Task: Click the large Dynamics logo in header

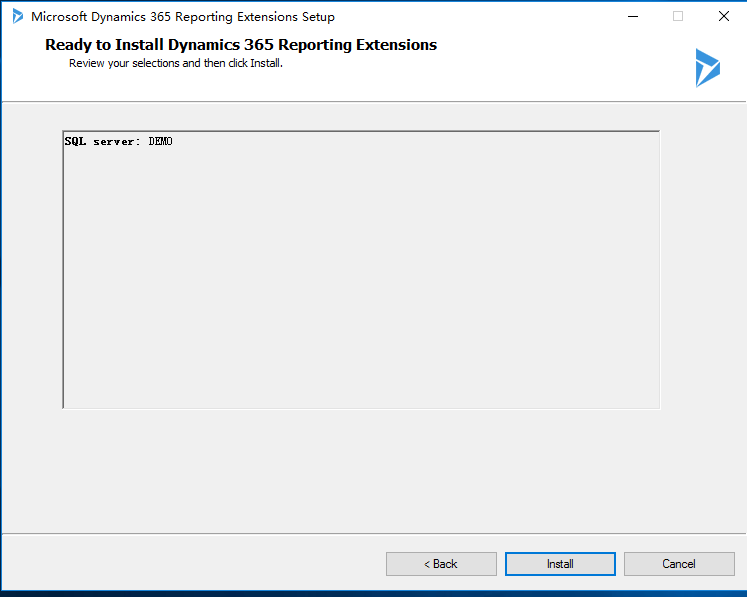Action: coord(707,68)
